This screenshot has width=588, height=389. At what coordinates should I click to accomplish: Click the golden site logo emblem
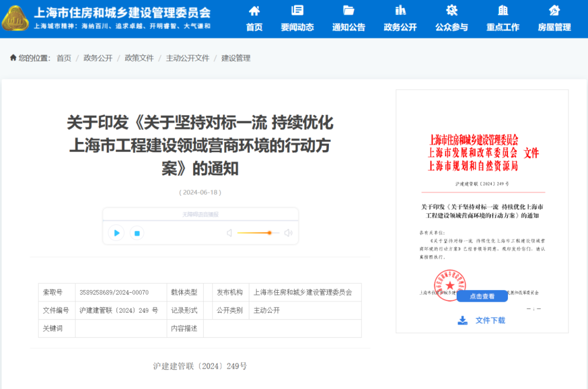(15, 18)
